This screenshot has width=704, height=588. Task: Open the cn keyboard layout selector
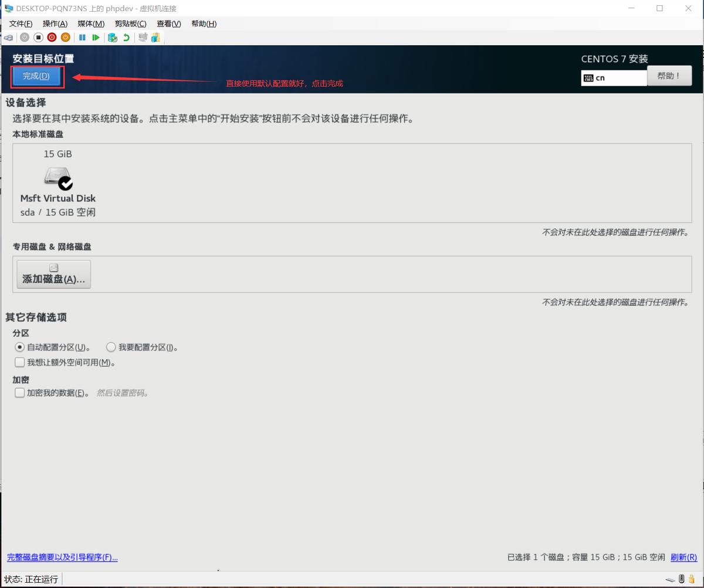click(613, 77)
